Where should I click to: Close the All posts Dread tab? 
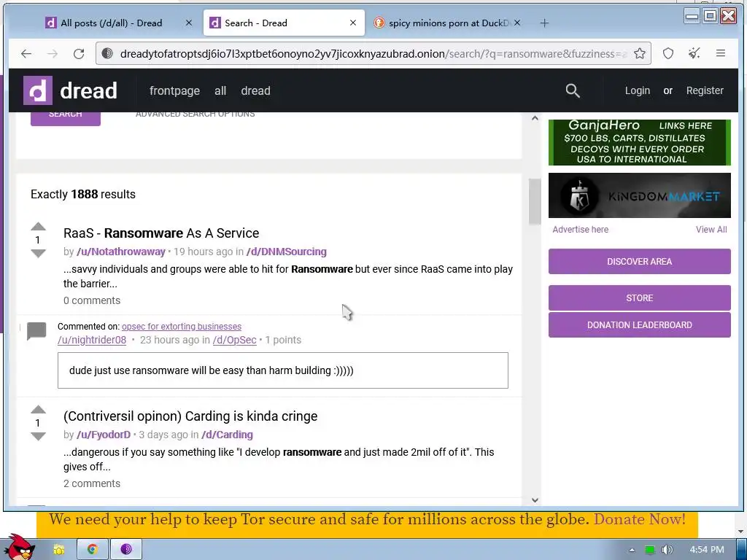click(189, 23)
